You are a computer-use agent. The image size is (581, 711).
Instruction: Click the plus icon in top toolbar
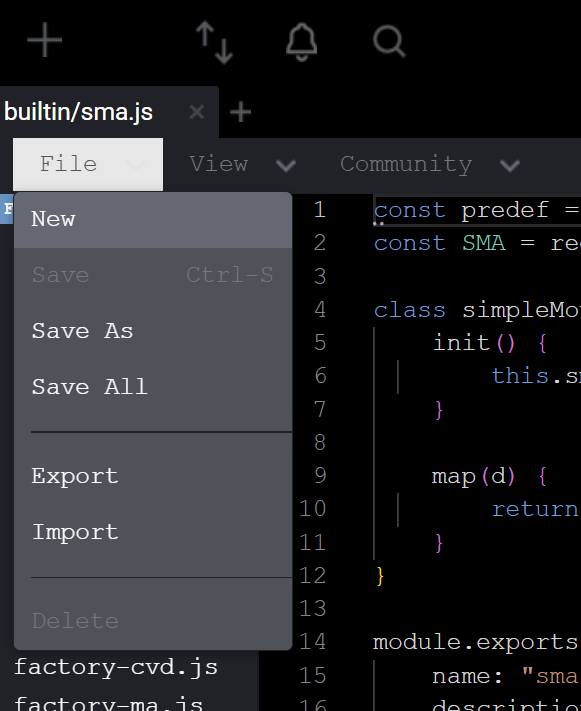click(x=44, y=40)
